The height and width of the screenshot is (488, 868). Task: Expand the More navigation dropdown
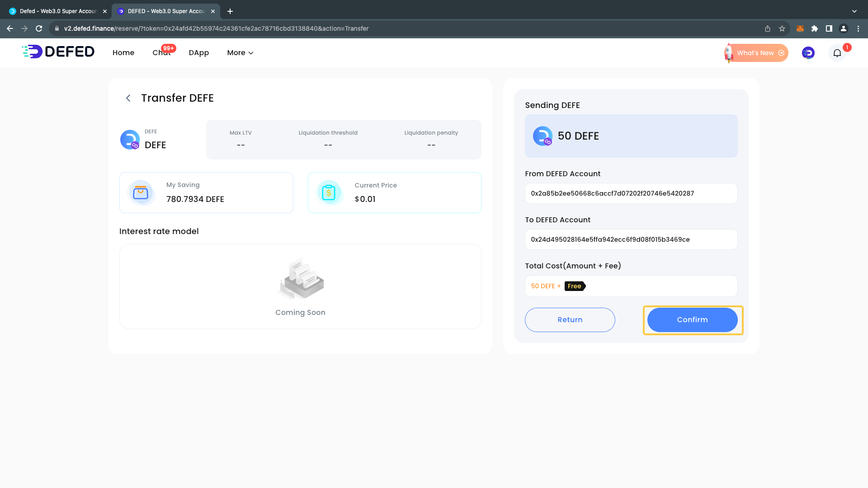(x=240, y=53)
